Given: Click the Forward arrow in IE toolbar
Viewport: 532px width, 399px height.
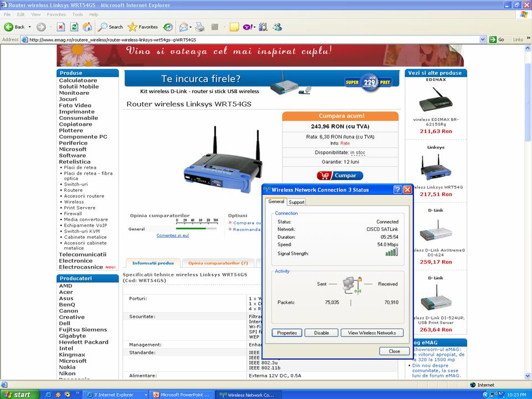Looking at the screenshot, I should click(x=41, y=27).
